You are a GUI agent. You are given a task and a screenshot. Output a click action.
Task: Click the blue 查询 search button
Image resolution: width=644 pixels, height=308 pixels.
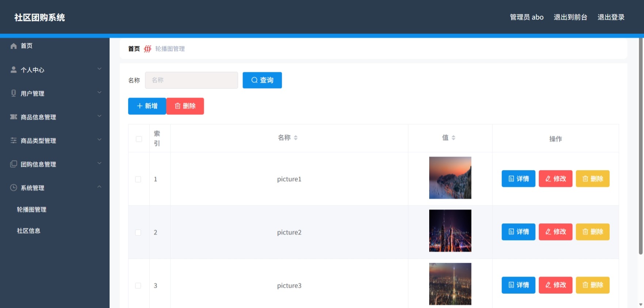[262, 80]
